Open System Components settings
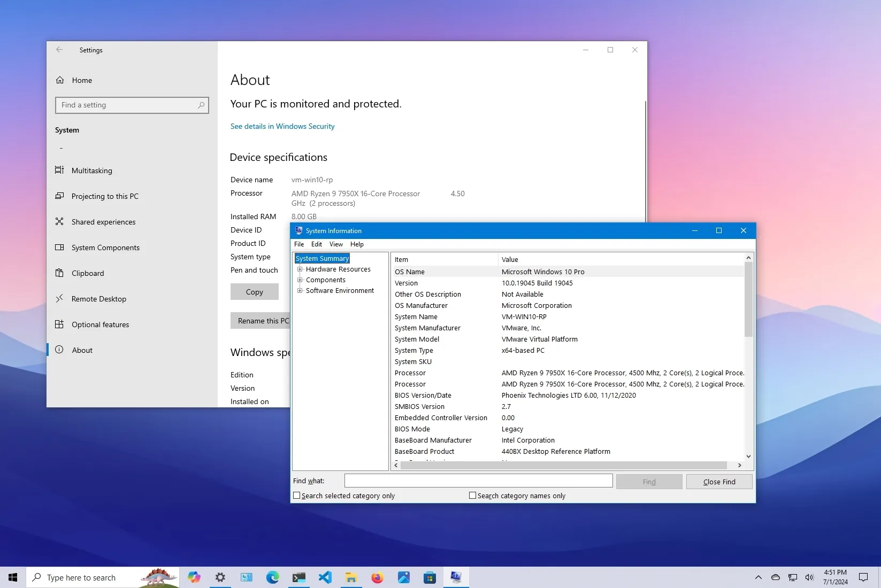The width and height of the screenshot is (881, 588). pyautogui.click(x=105, y=247)
